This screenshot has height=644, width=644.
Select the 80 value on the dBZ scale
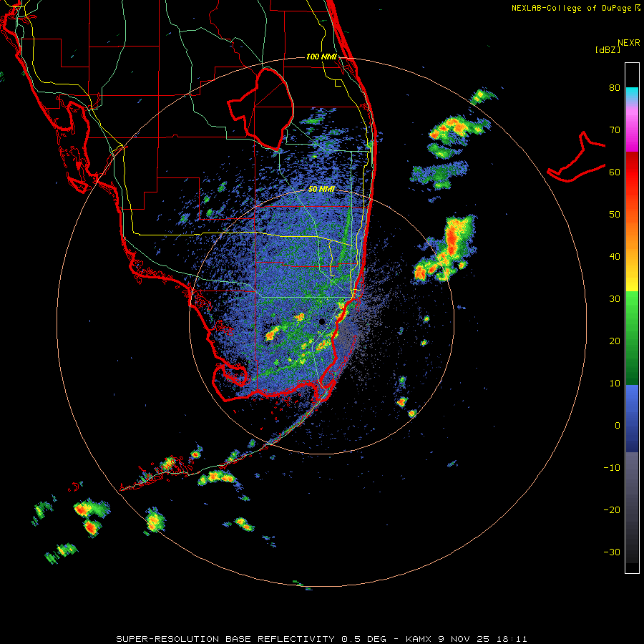[x=615, y=87]
